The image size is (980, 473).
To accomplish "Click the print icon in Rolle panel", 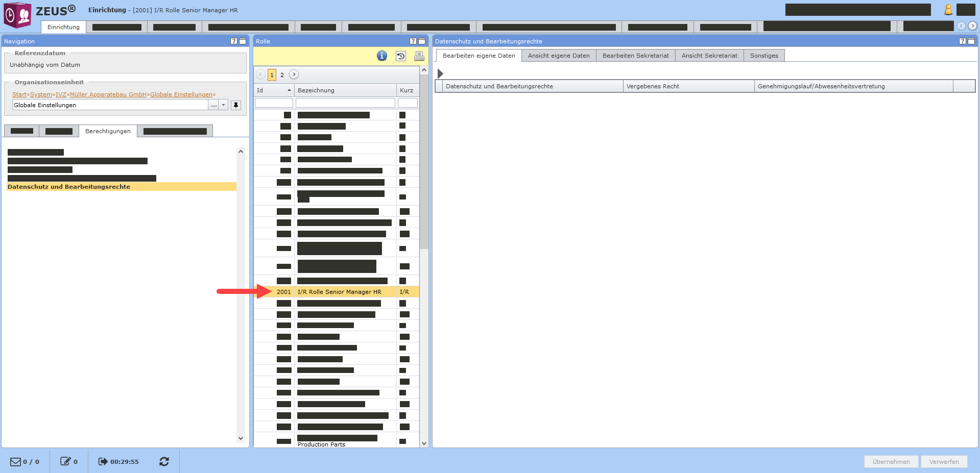I will [x=419, y=56].
